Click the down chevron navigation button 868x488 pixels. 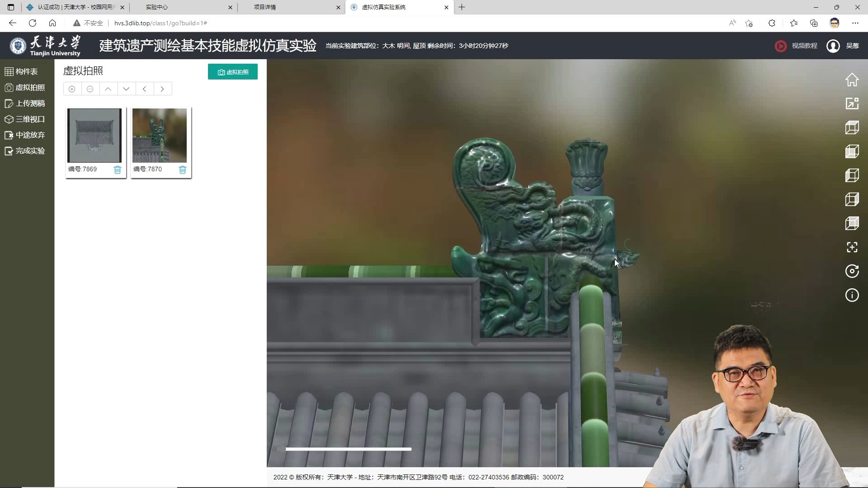[126, 89]
